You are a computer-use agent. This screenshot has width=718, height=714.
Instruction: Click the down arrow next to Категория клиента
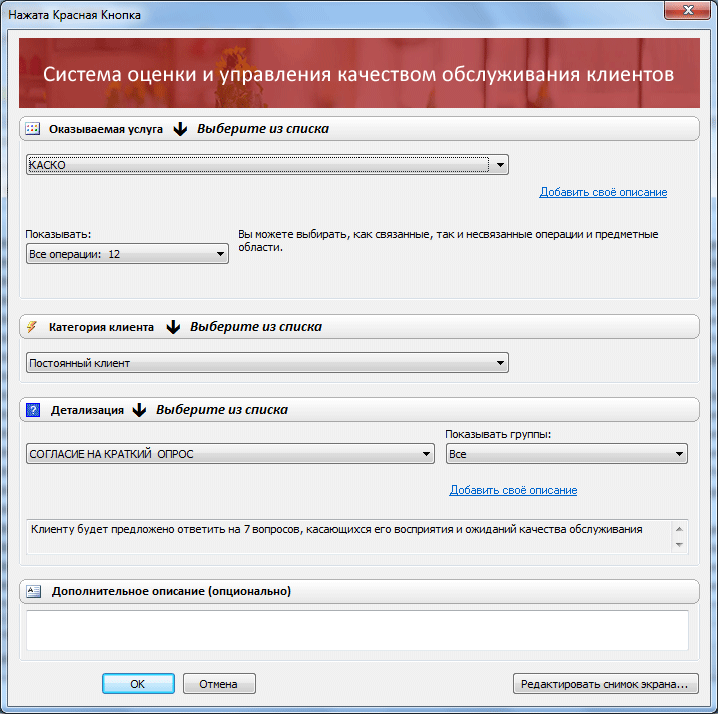coord(172,327)
